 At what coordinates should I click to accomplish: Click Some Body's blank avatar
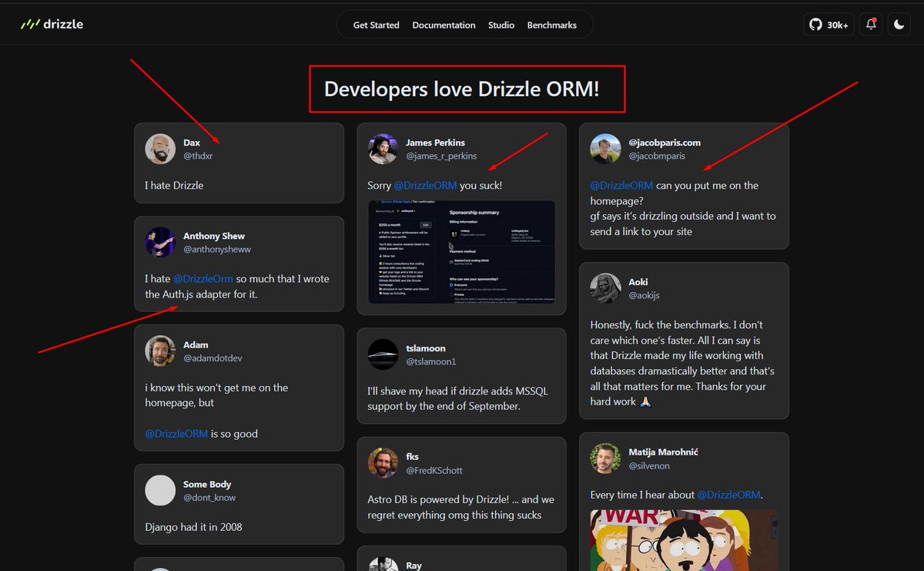pyautogui.click(x=160, y=490)
